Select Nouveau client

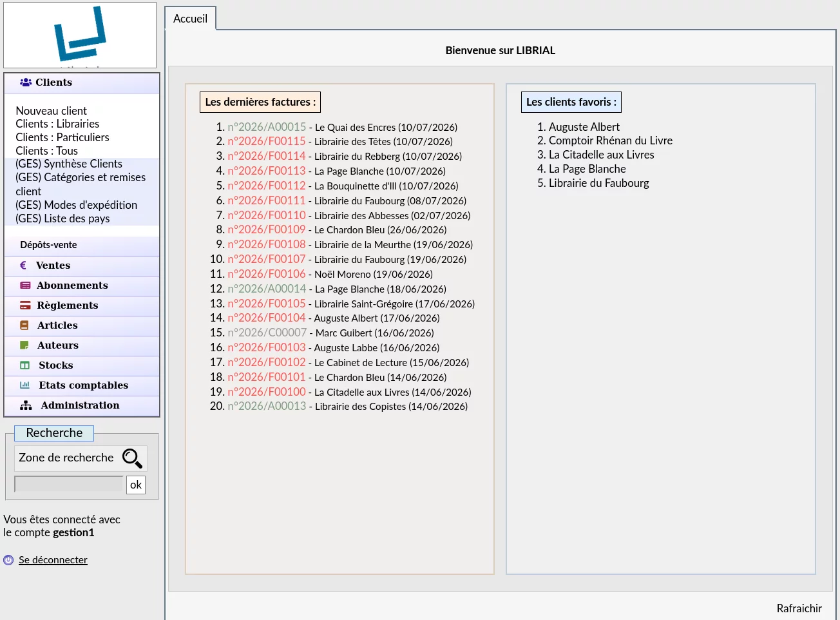coord(51,111)
